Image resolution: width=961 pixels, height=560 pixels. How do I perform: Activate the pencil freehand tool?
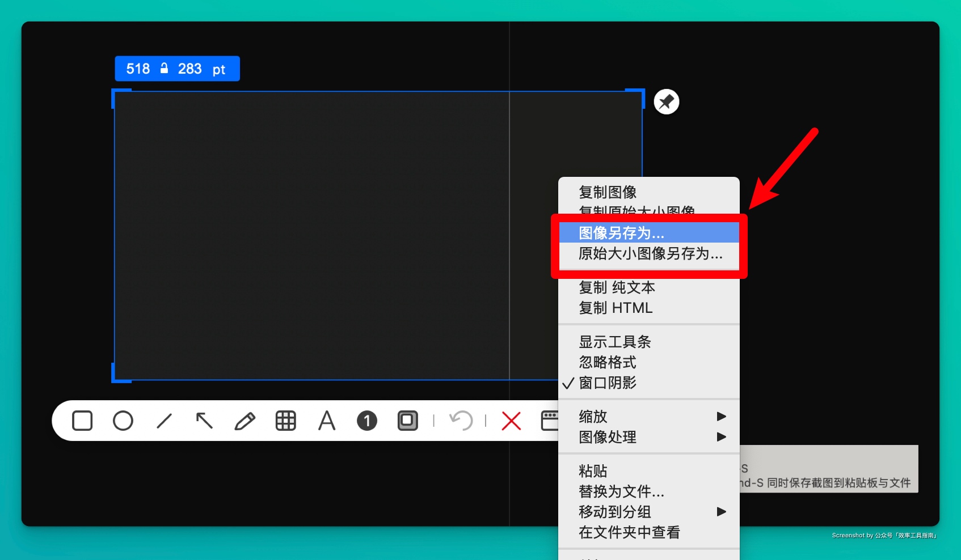245,421
